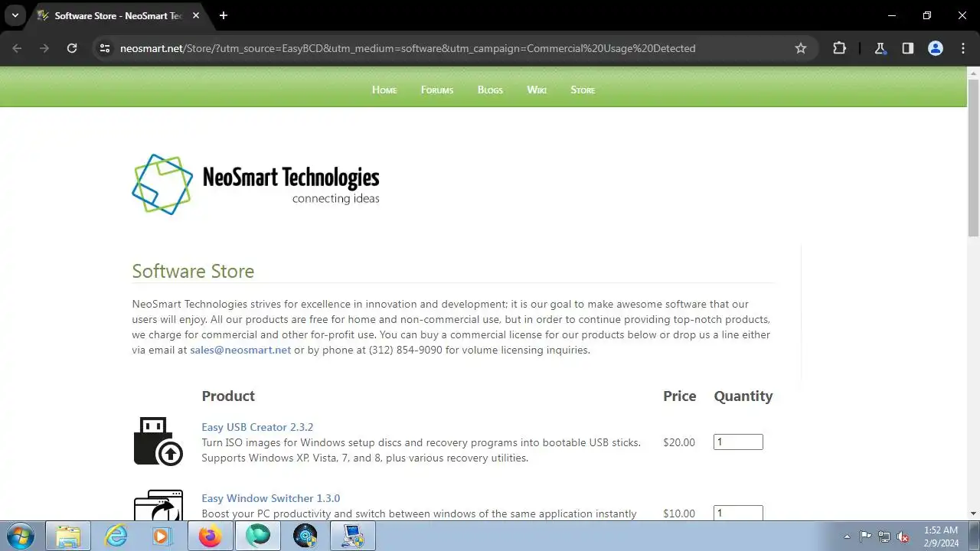980x551 pixels.
Task: Open the Blogs menu item
Action: pyautogui.click(x=490, y=90)
